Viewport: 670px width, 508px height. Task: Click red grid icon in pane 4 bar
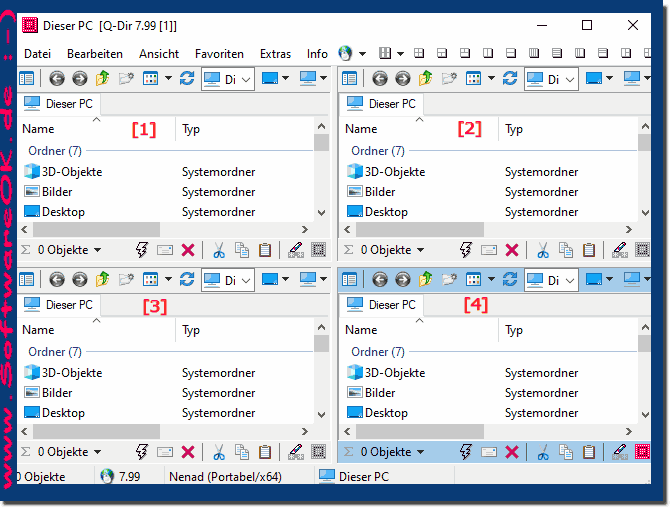coord(642,452)
